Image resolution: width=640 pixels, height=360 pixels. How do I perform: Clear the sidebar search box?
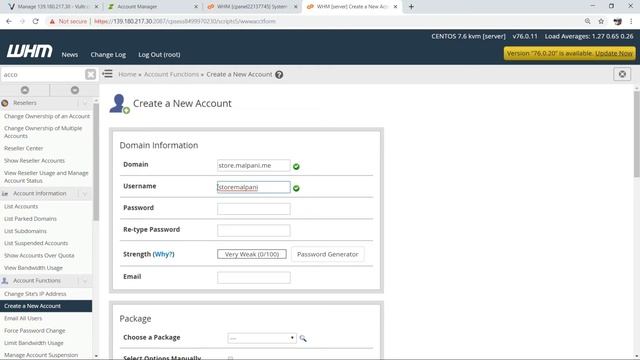coord(90,74)
